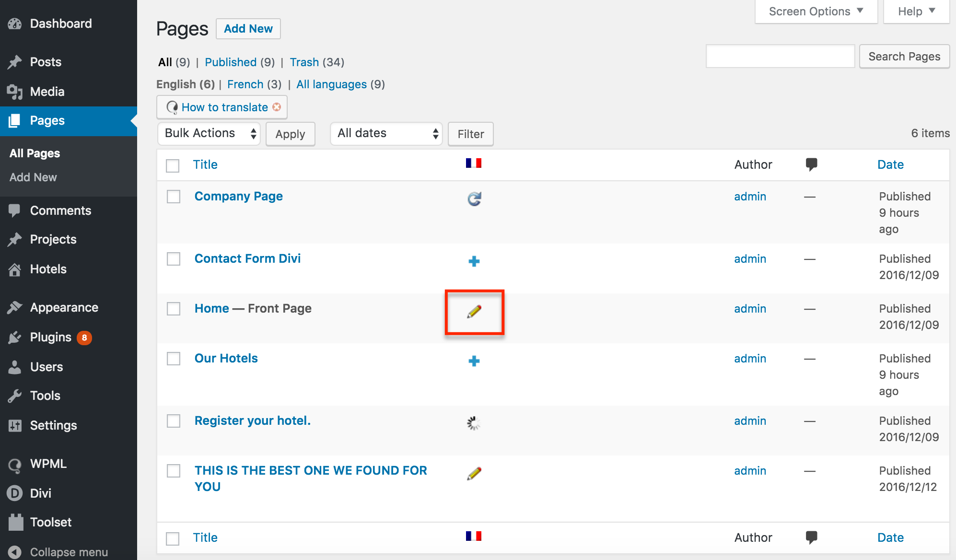Sort by Title column header
Viewport: 956px width, 560px height.
coord(205,164)
